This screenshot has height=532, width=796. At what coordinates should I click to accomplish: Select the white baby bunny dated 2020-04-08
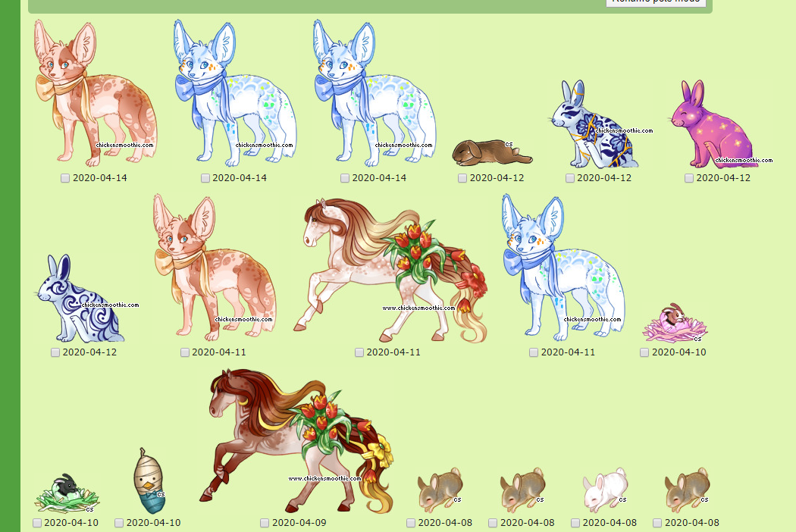pyautogui.click(x=605, y=490)
